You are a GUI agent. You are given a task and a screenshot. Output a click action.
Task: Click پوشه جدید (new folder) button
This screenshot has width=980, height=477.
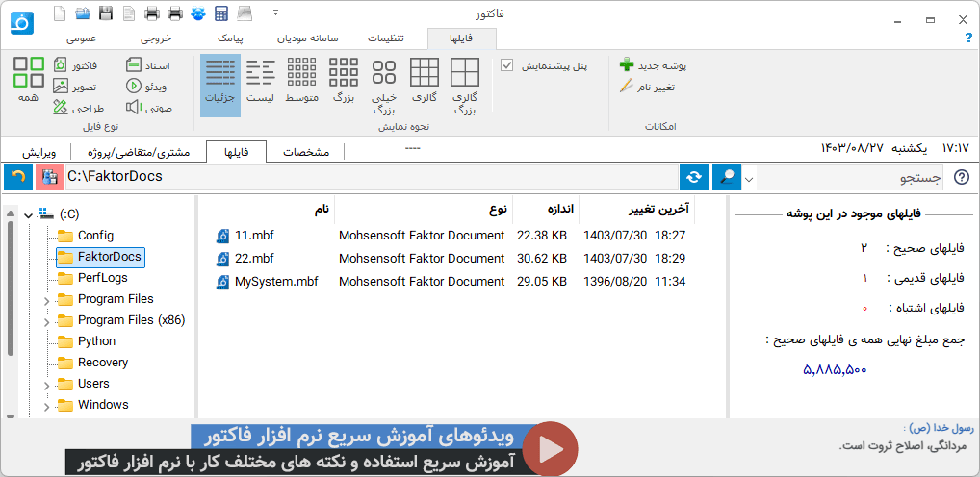pos(653,65)
